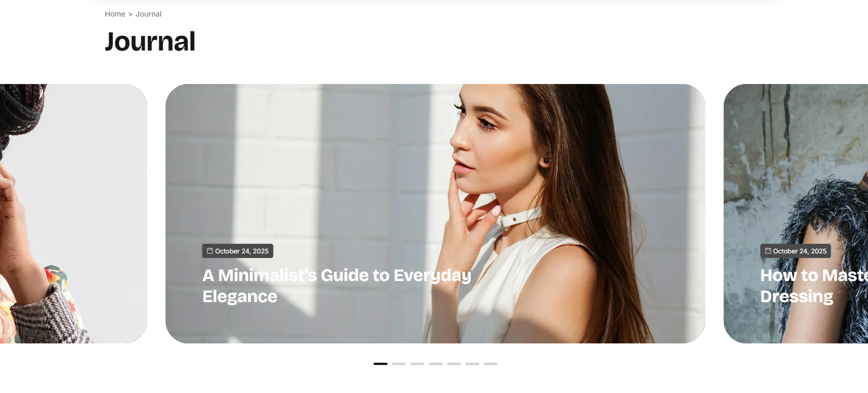Select the Journal breadcrumb item
This screenshot has height=393, width=868.
point(148,14)
